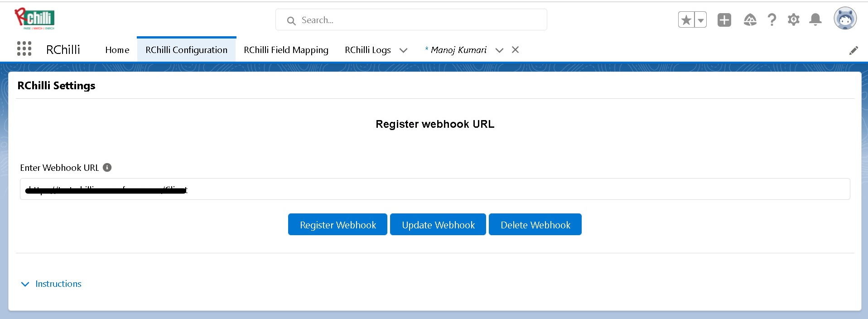Click the edit navigation pencil icon
The image size is (868, 319).
[854, 50]
